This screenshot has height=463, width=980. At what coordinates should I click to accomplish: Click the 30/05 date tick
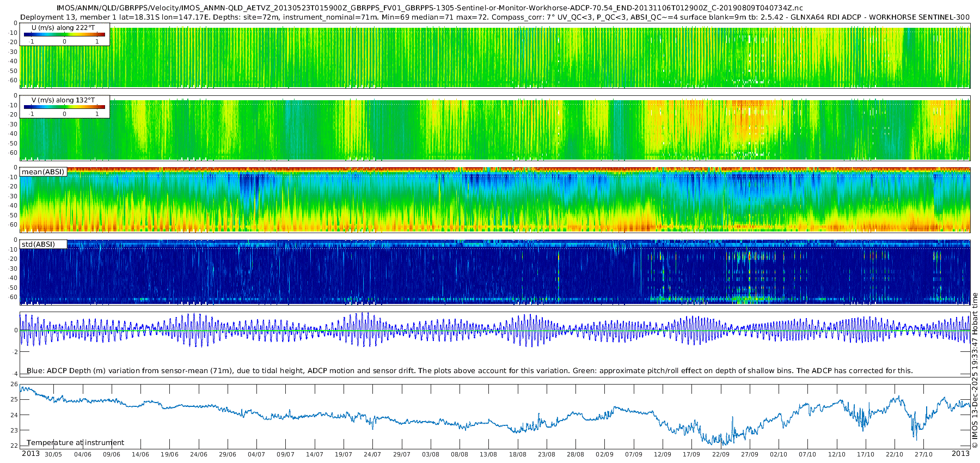53,454
